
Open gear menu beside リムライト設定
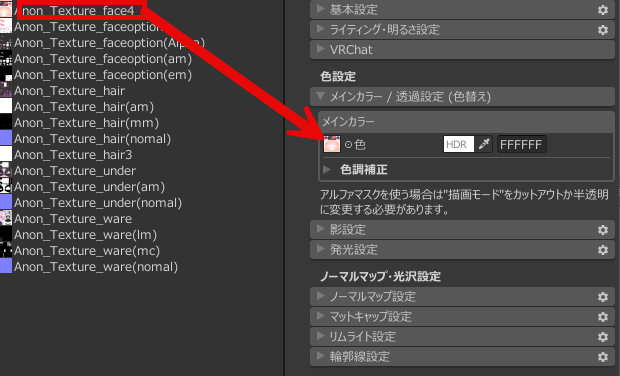pyautogui.click(x=603, y=336)
